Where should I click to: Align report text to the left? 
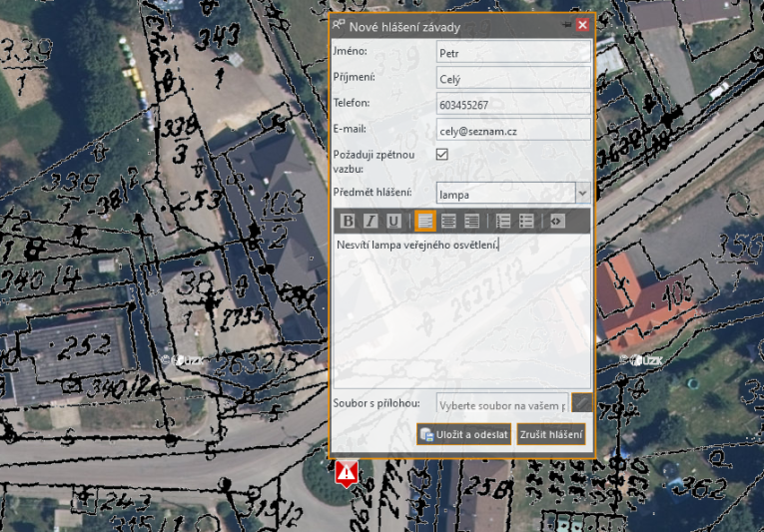[x=424, y=222]
